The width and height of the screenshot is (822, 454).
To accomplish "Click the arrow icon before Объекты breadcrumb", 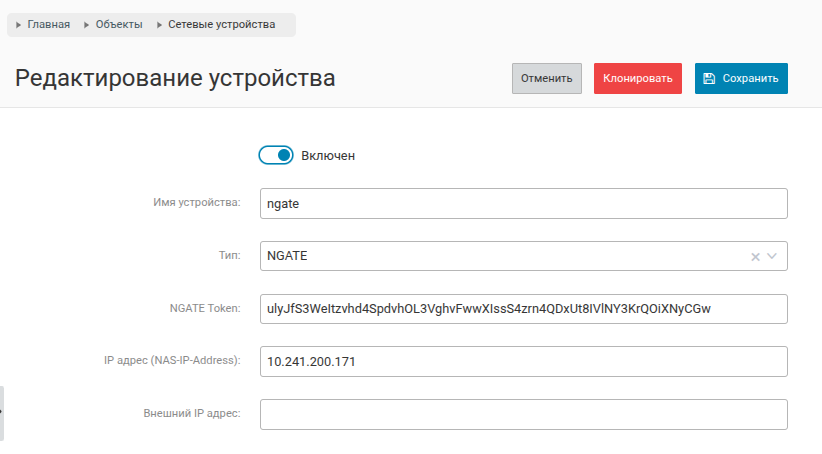I will tap(87, 25).
